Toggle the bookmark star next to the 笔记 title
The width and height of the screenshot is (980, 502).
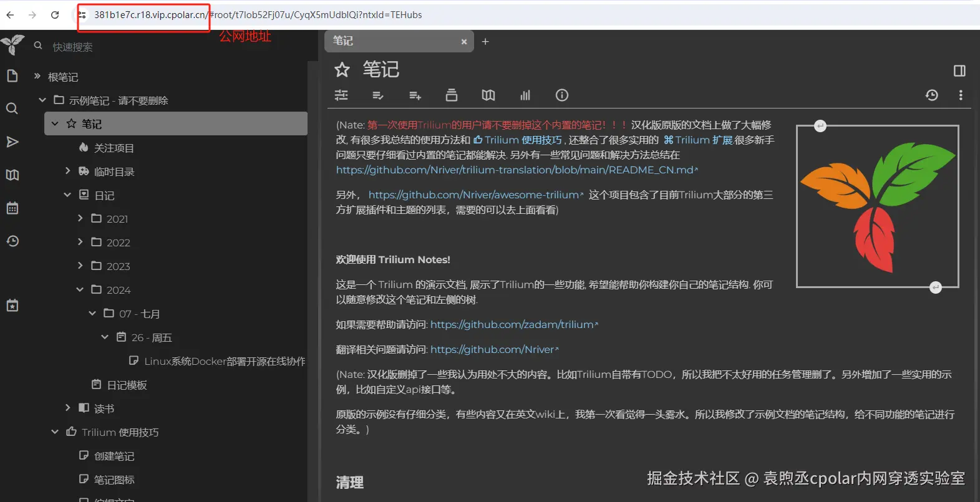pyautogui.click(x=342, y=69)
